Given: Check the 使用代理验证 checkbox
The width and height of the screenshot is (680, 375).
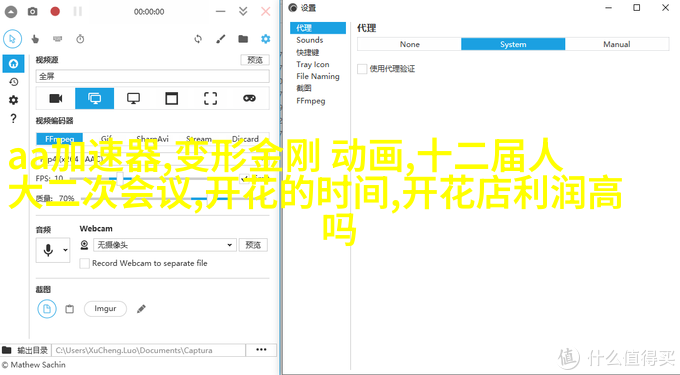Looking at the screenshot, I should pos(362,69).
